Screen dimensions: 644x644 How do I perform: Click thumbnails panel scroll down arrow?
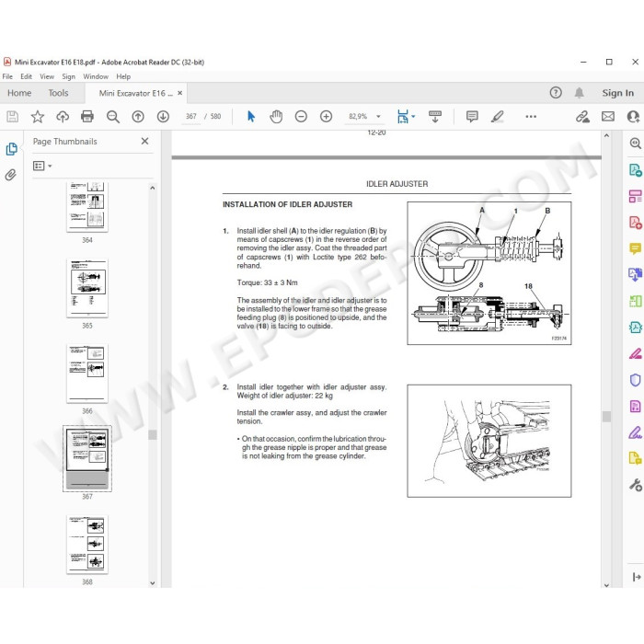click(x=153, y=582)
